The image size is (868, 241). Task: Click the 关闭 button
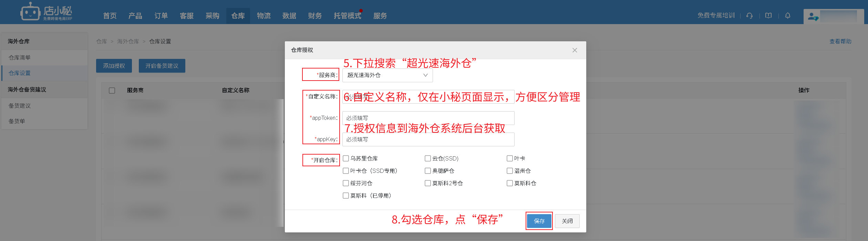pos(567,221)
